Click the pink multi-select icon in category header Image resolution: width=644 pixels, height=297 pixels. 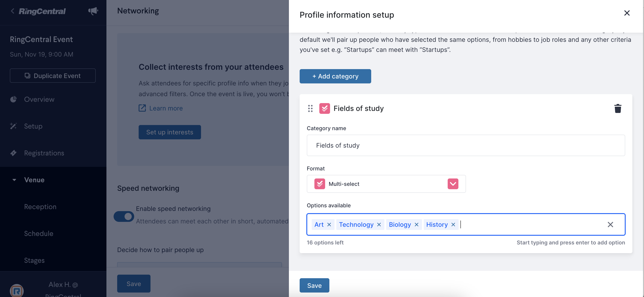[x=324, y=108]
